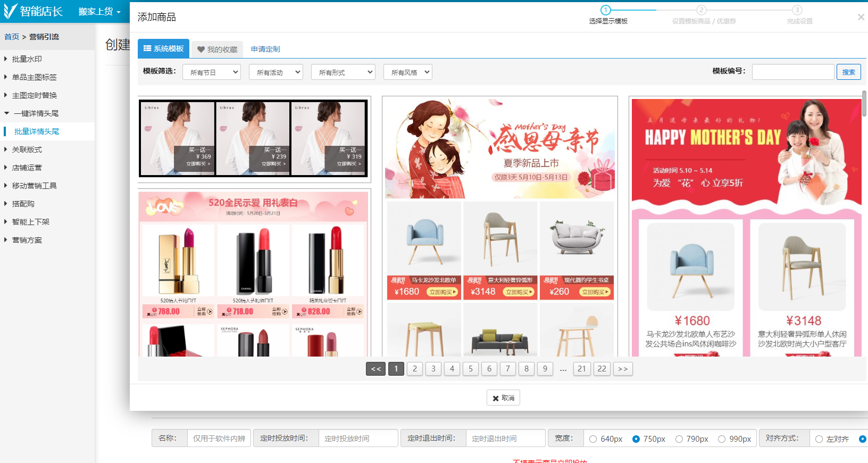Focus the 模板编号 search input
This screenshot has width=868, height=463.
[793, 72]
